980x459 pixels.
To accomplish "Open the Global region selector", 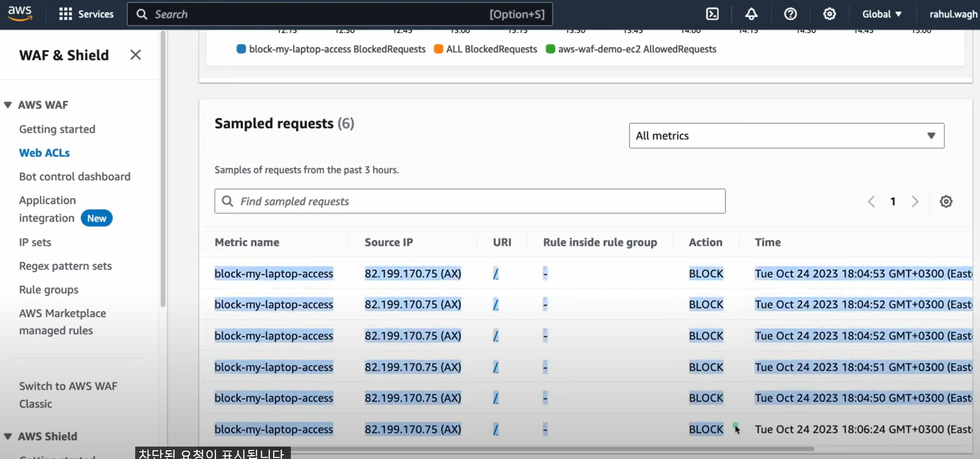I will pyautogui.click(x=881, y=14).
